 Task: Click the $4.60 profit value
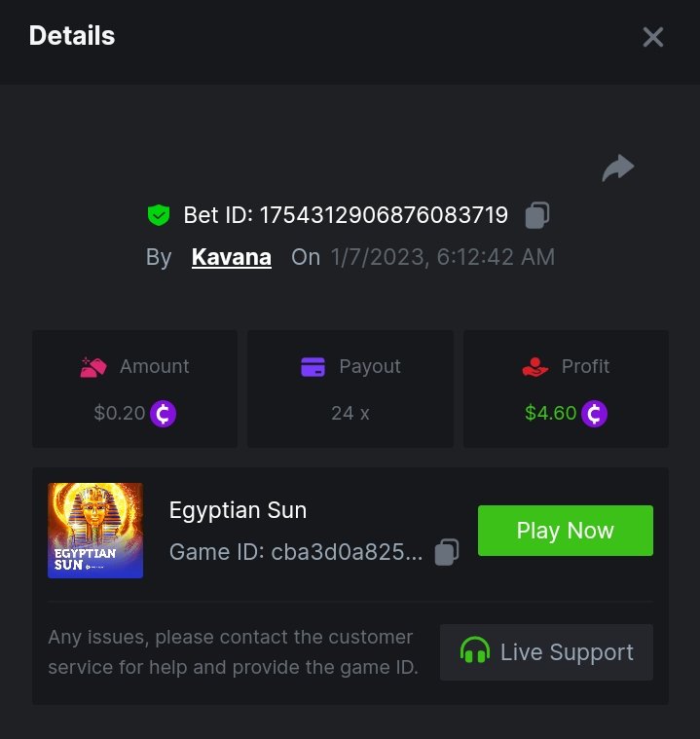(x=551, y=414)
